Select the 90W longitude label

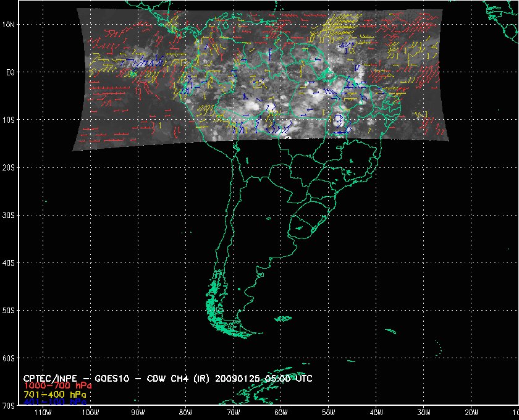pos(138,413)
